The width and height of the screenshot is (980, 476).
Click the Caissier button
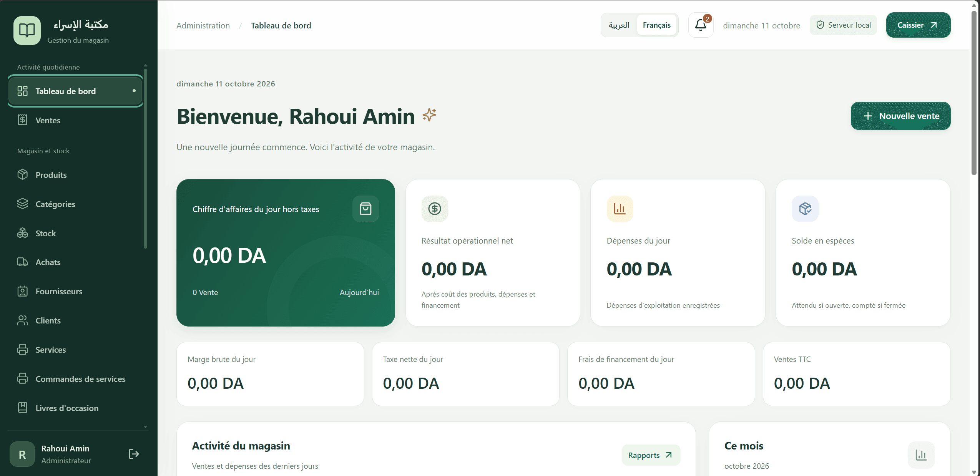(918, 25)
